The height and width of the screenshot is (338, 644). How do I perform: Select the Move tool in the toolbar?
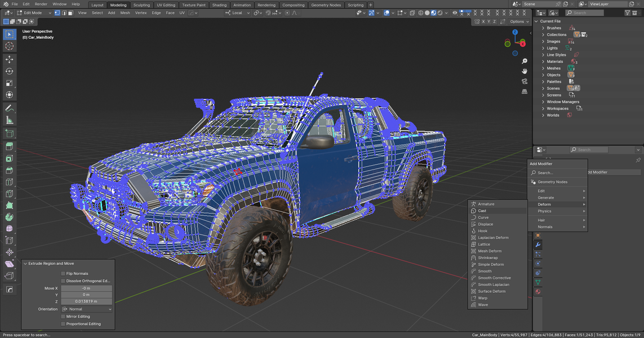[x=9, y=59]
